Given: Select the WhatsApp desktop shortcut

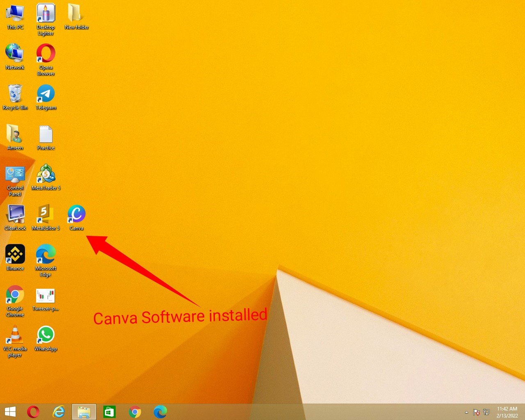Looking at the screenshot, I should pyautogui.click(x=46, y=338).
